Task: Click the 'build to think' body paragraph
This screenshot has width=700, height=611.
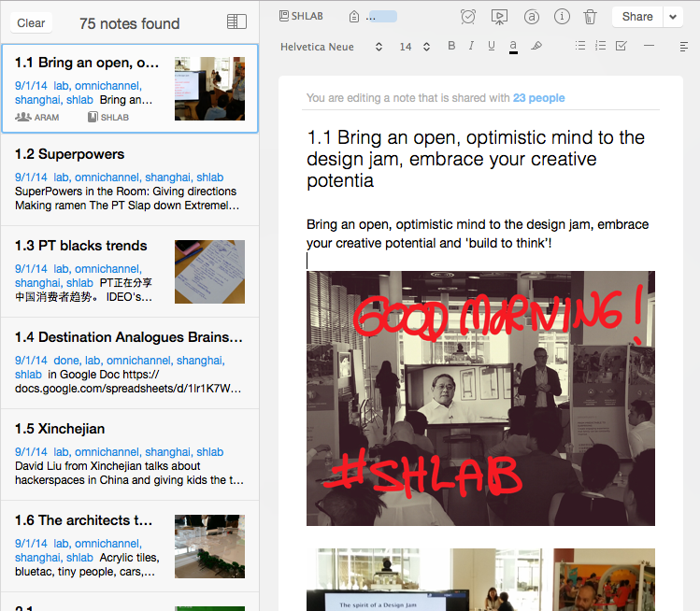Action: tap(478, 234)
